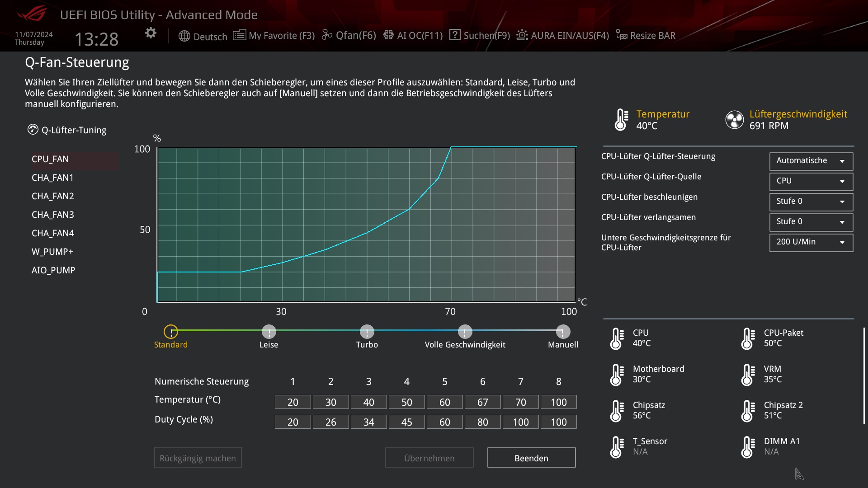Select AIO_PUMP in the fan list
868x488 pixels.
coord(53,270)
